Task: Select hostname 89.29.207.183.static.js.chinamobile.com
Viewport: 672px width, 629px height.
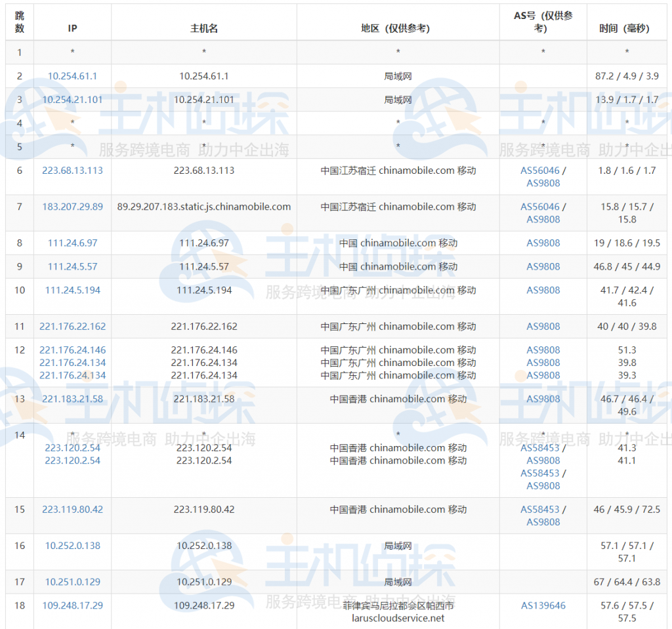Action: (204, 207)
